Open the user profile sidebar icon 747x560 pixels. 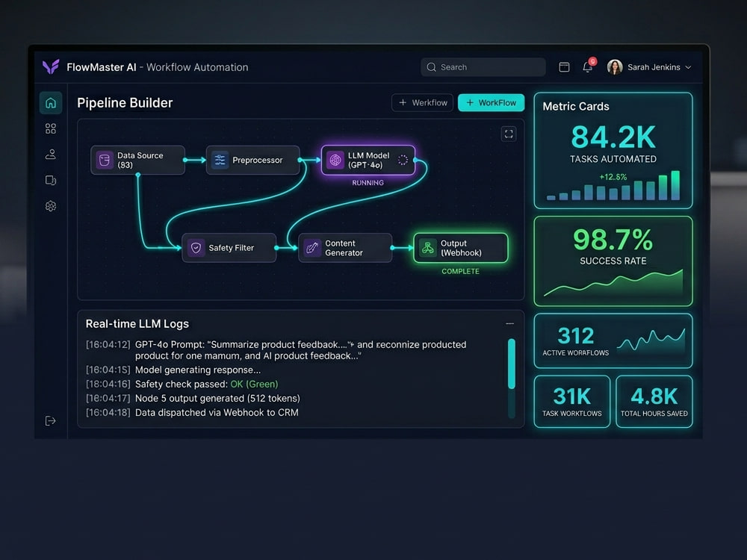[x=51, y=155]
